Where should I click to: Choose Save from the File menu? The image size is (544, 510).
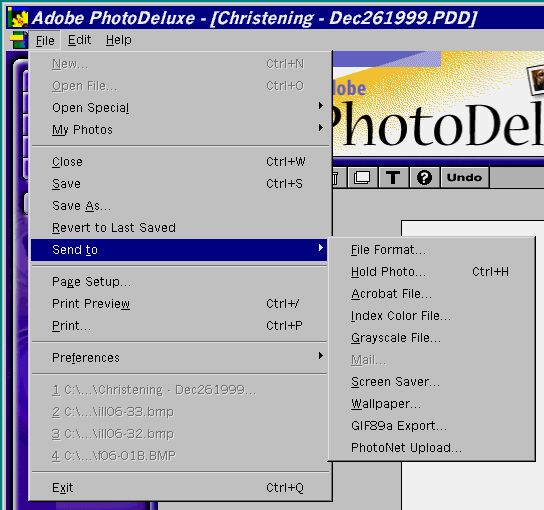[179, 184]
